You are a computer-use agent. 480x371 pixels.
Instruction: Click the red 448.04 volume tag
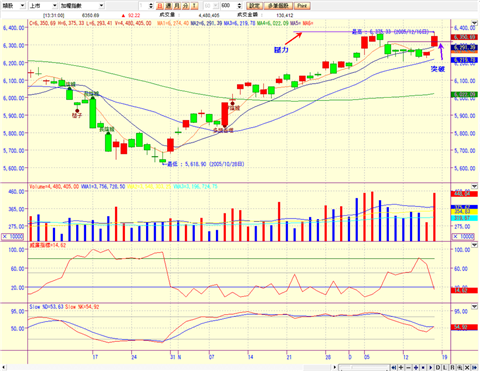[x=464, y=194]
